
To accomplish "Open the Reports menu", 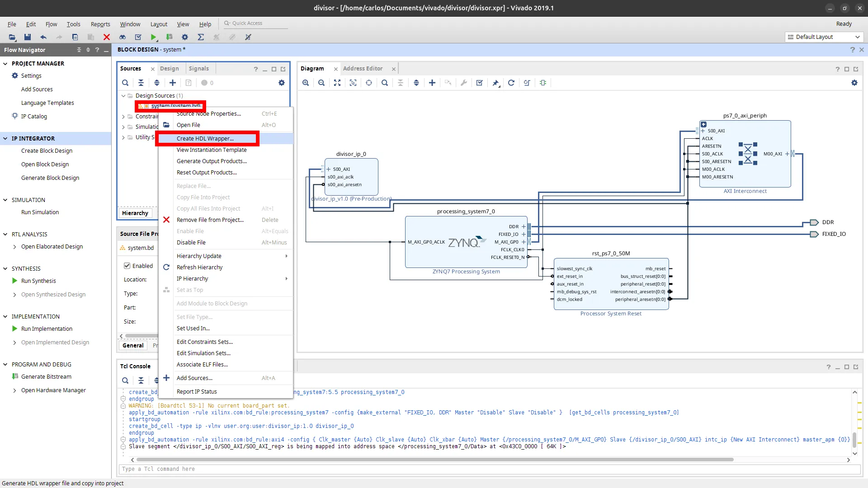I will (x=100, y=24).
